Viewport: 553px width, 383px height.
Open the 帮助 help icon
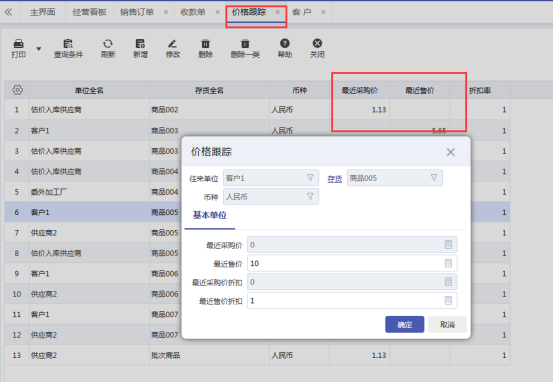tap(285, 43)
